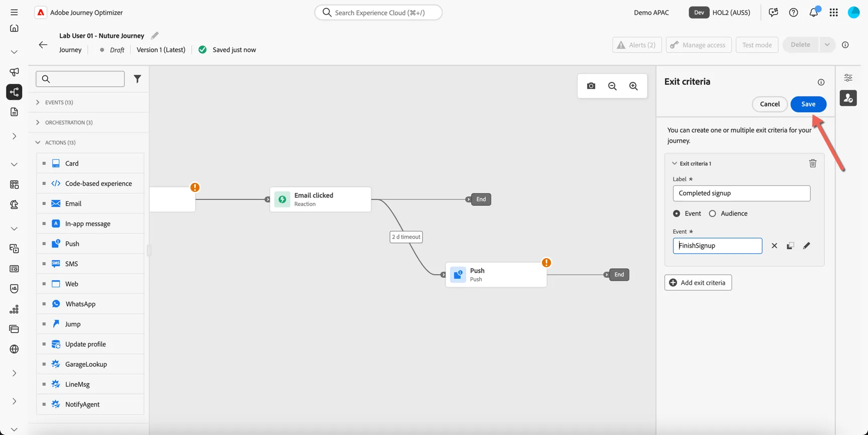Click the journey settings sliders icon

click(x=848, y=78)
